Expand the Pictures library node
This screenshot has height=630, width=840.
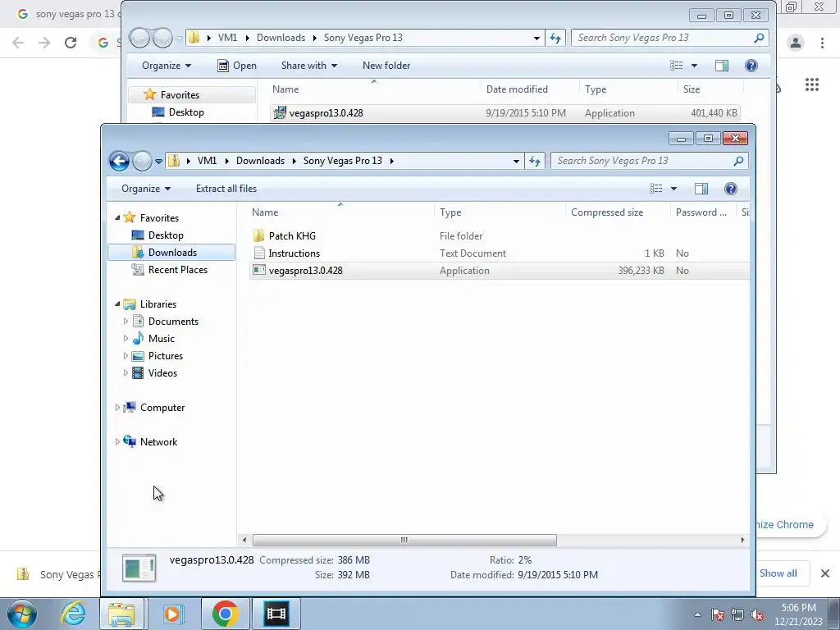coord(126,356)
